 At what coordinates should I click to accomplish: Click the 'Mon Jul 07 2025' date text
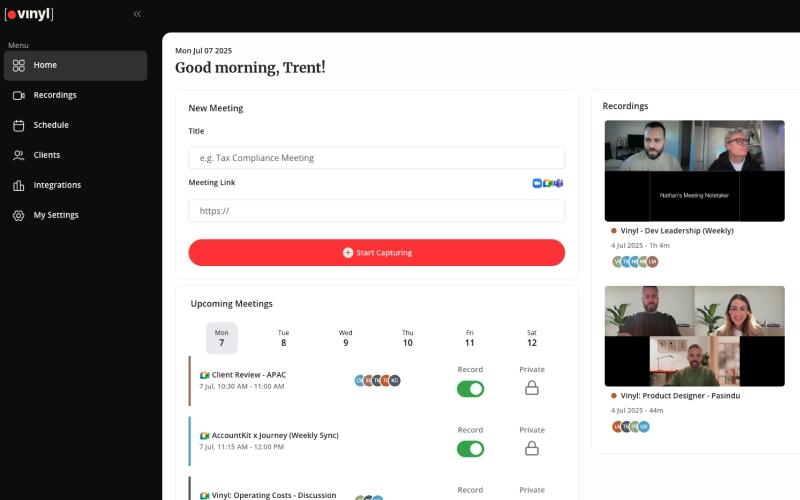[204, 51]
